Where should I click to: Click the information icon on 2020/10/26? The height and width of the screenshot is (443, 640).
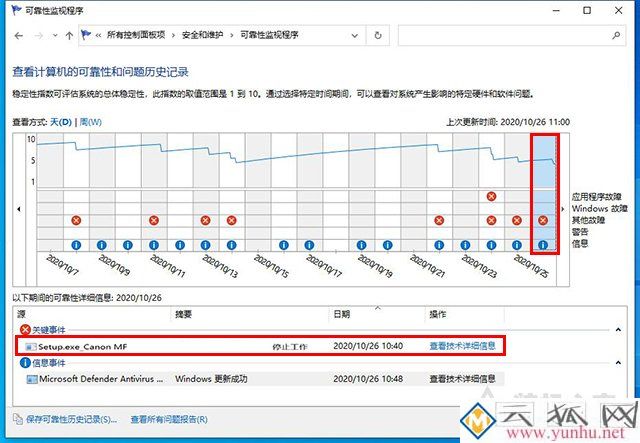tap(543, 245)
